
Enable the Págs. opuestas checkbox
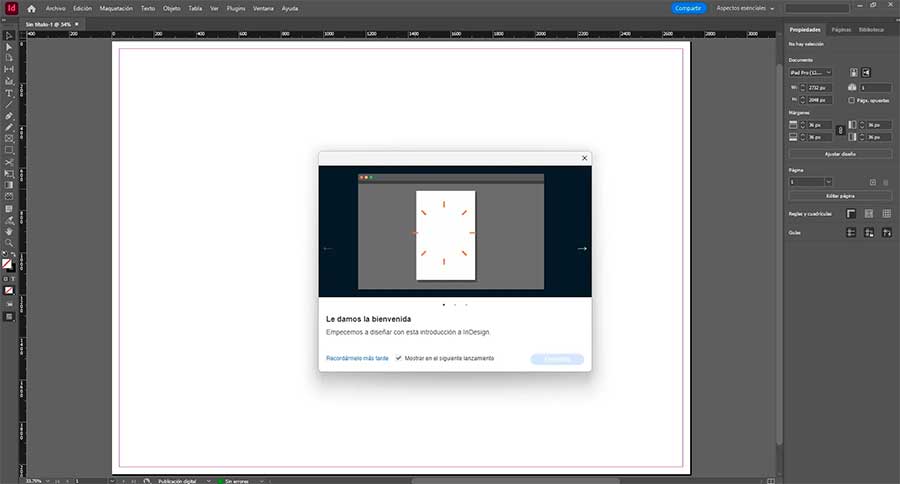[851, 100]
